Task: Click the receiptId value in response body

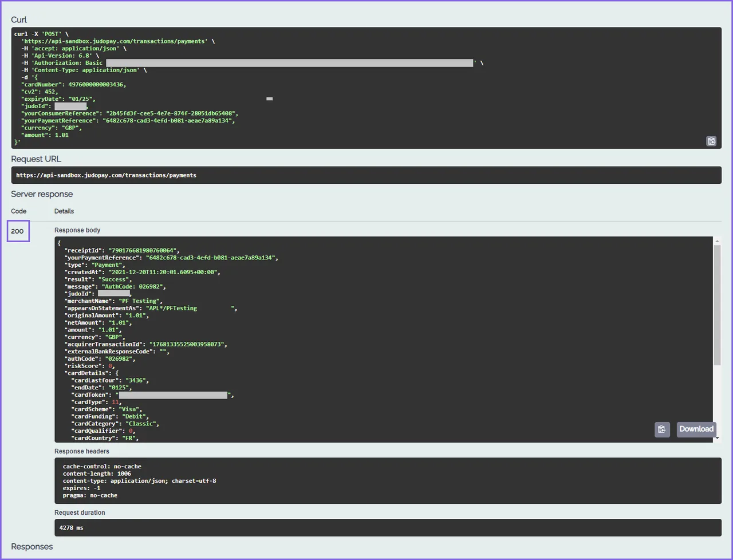Action: [144, 250]
